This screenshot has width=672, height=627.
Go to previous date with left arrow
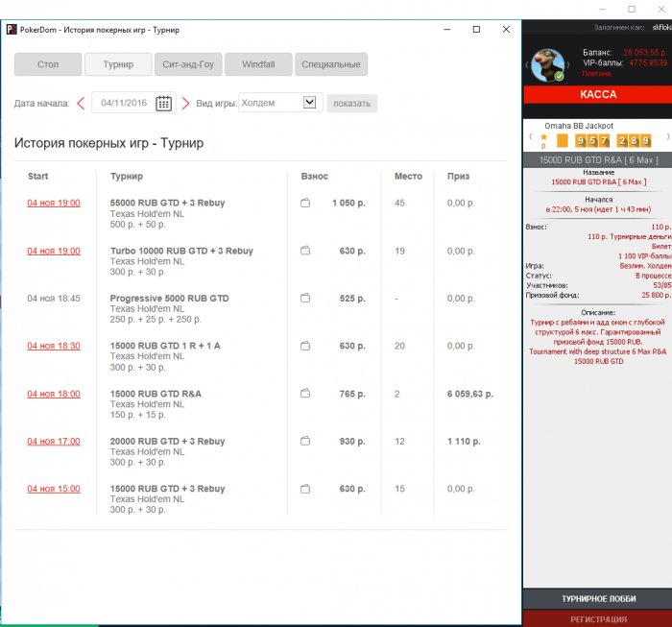point(81,104)
